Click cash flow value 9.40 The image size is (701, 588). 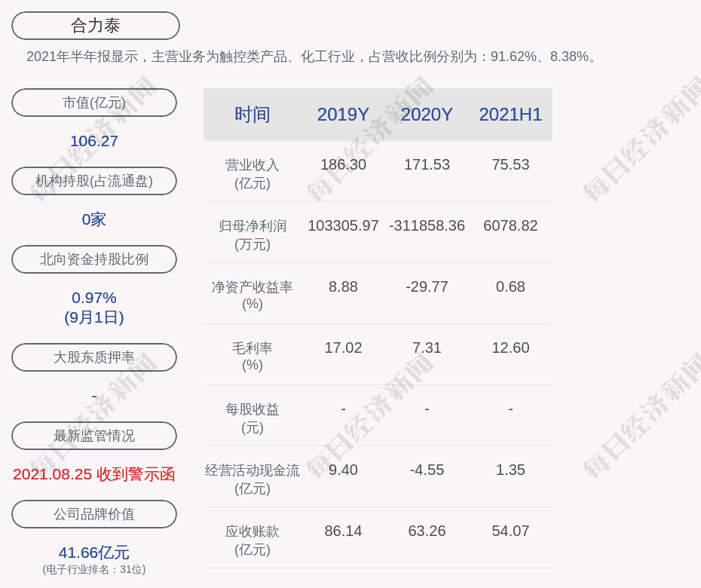point(344,470)
